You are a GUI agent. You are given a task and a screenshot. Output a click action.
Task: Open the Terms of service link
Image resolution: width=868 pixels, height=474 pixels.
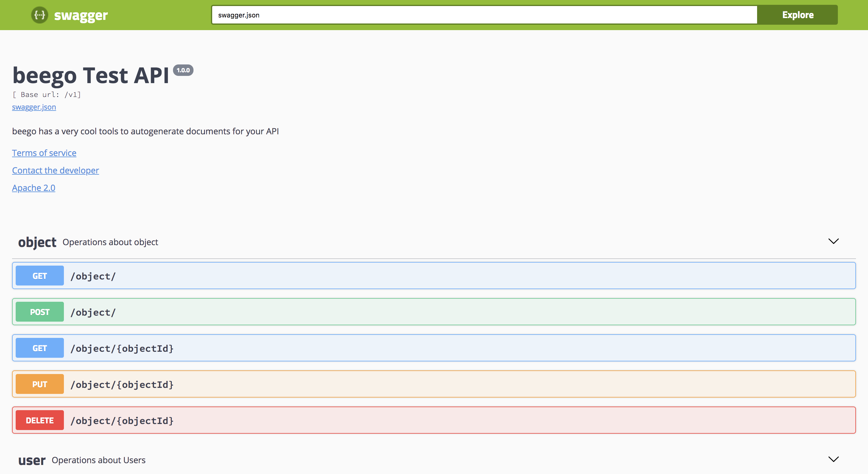[x=44, y=153]
